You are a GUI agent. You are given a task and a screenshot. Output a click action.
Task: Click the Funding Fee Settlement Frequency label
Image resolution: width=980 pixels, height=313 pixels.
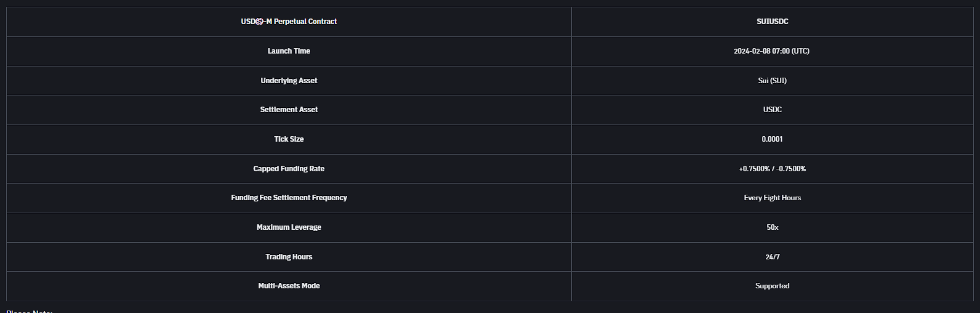coord(289,198)
